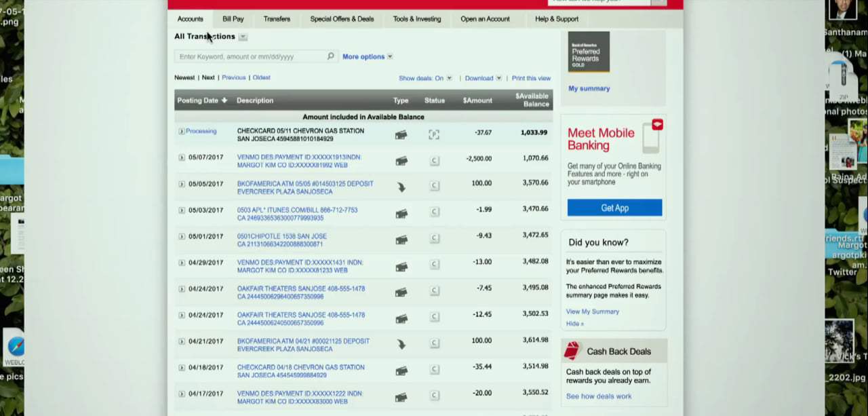This screenshot has width=868, height=416.
Task: Click the magnifier search icon
Action: 331,56
